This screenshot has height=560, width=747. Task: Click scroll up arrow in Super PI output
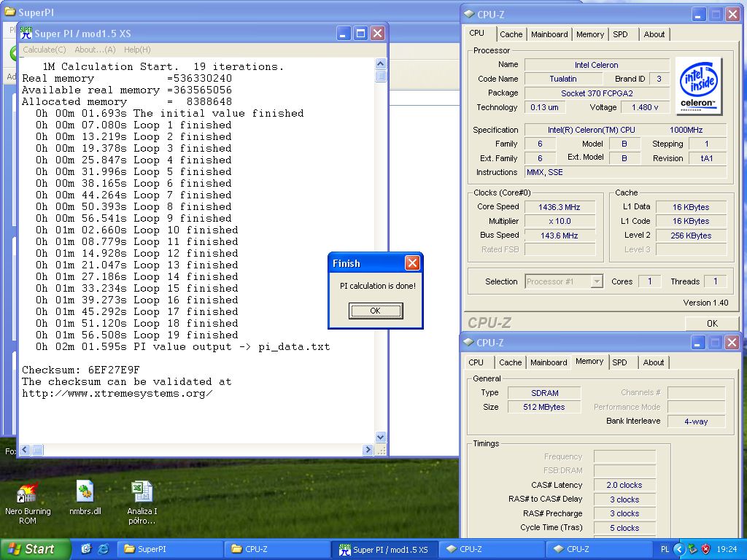(x=380, y=64)
